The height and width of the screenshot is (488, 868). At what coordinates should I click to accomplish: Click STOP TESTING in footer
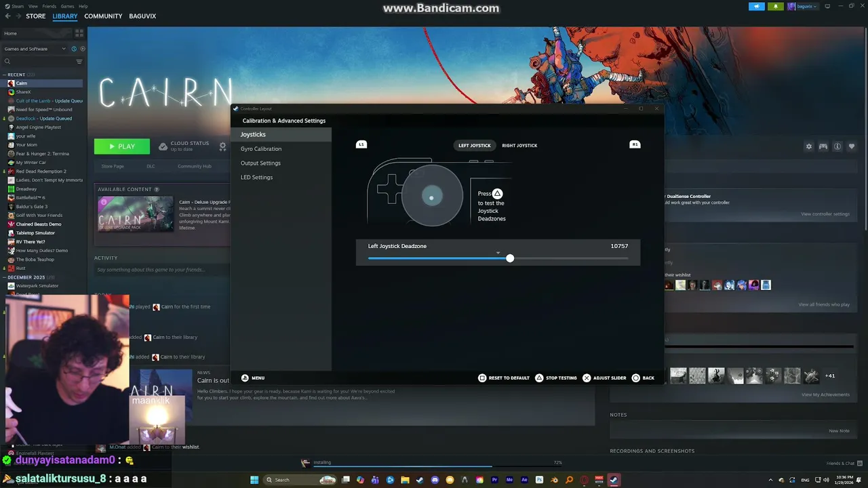(x=556, y=378)
